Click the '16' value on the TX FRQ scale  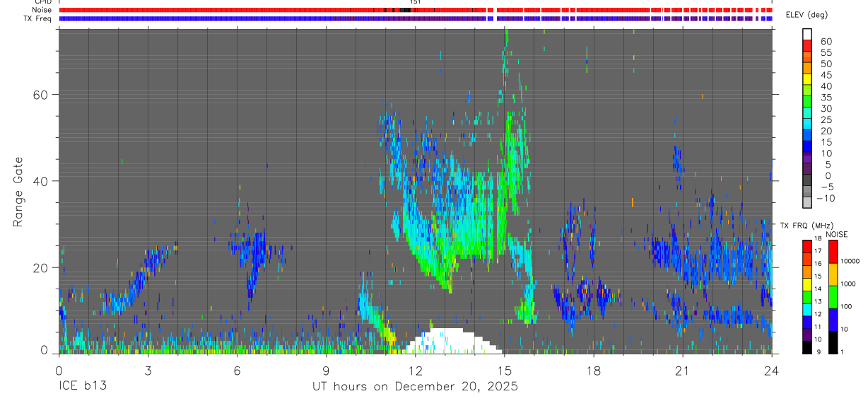point(817,265)
